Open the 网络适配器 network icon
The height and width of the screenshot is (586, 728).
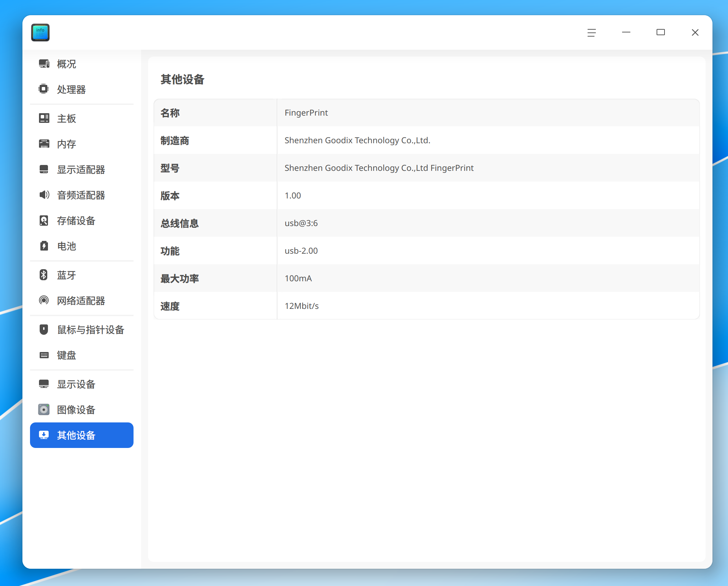[x=44, y=300]
